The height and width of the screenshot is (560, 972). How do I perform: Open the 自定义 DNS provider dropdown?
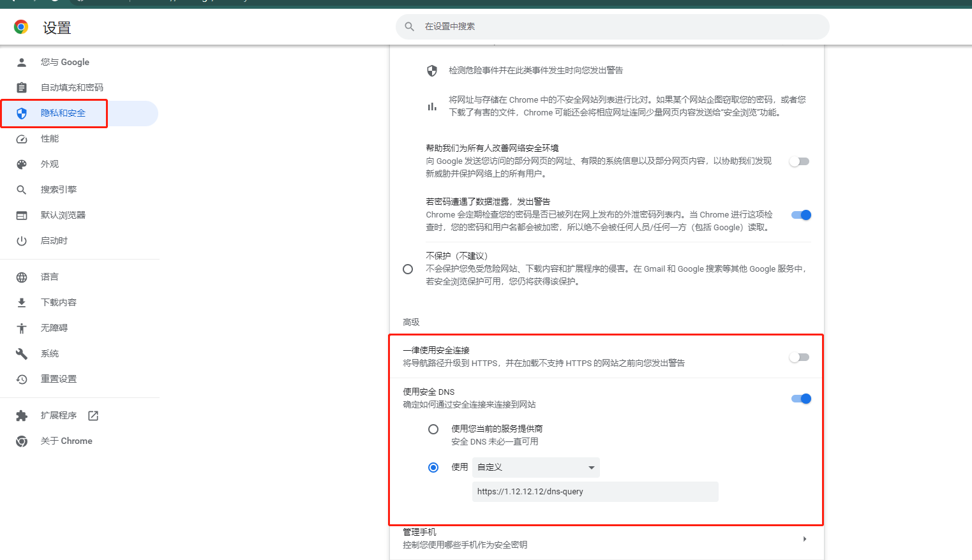click(536, 468)
